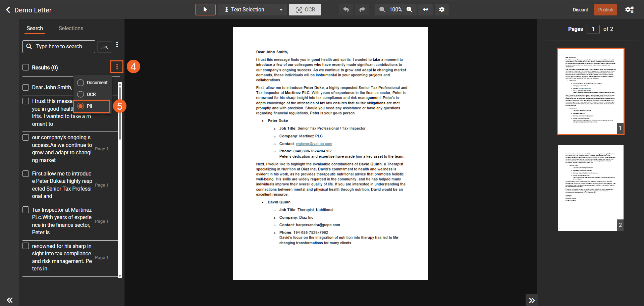
Task: Redo the last action
Action: pos(362,10)
